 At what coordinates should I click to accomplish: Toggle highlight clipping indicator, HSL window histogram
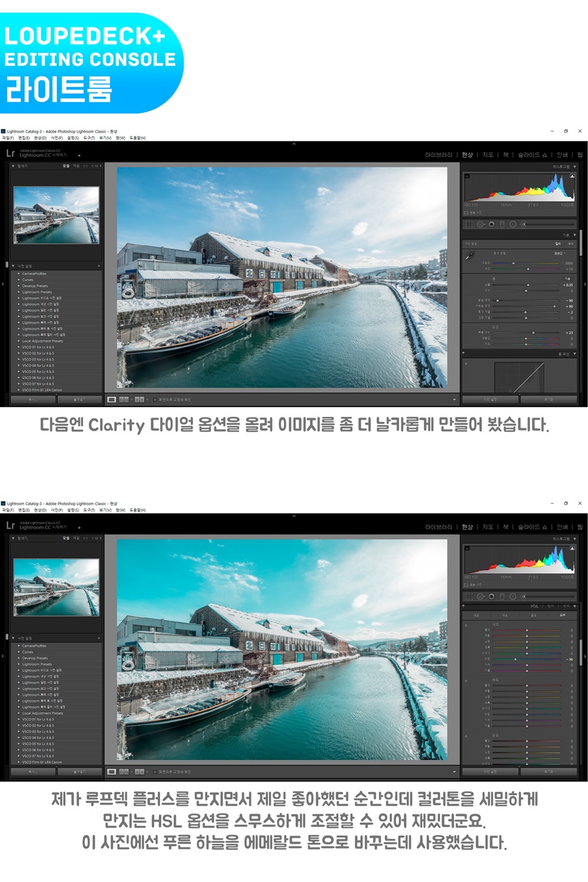[x=572, y=548]
